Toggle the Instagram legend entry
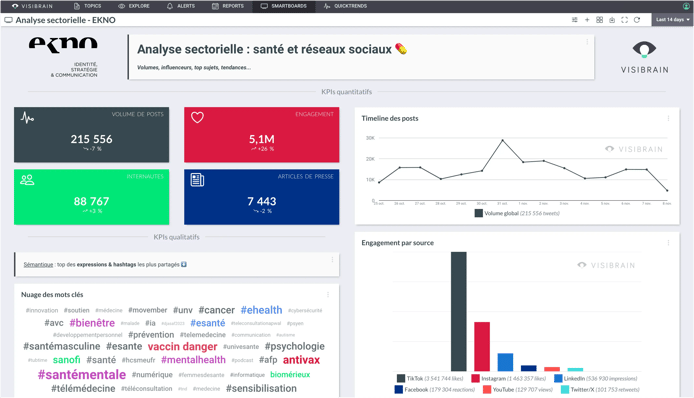Screen dimensions: 694x398 coord(509,379)
